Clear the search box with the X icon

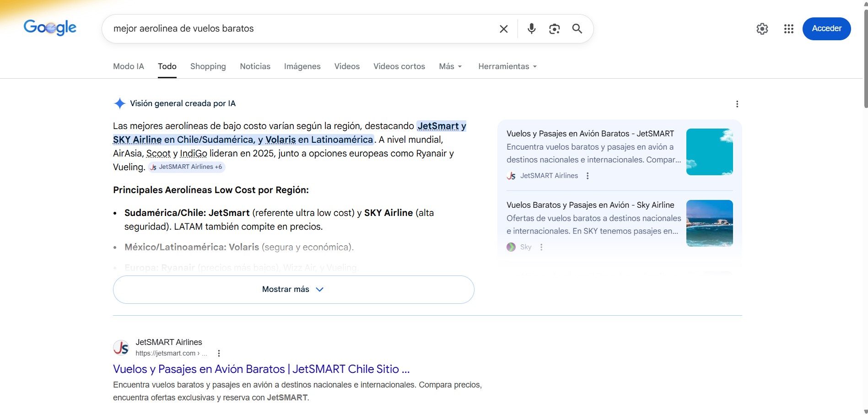[503, 29]
